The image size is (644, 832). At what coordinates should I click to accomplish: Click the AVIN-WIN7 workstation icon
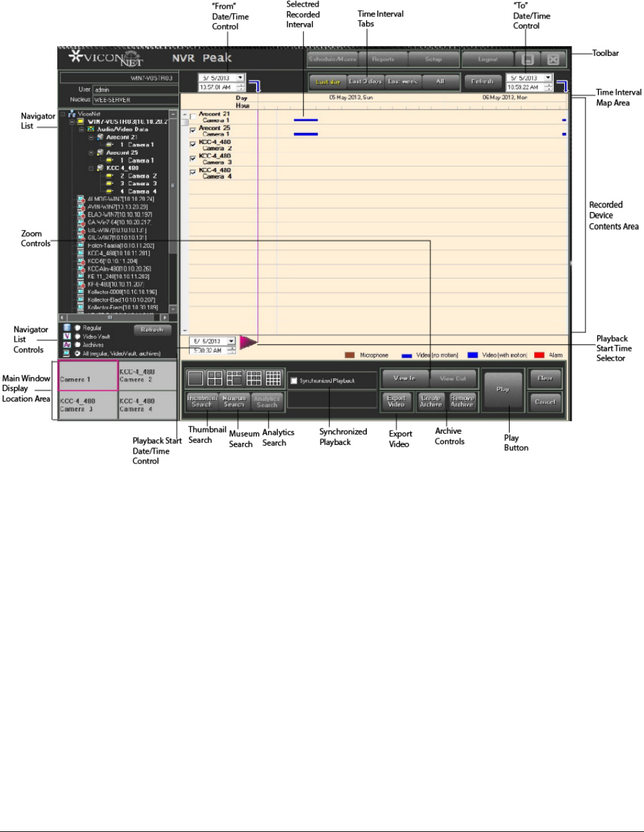coord(80,207)
